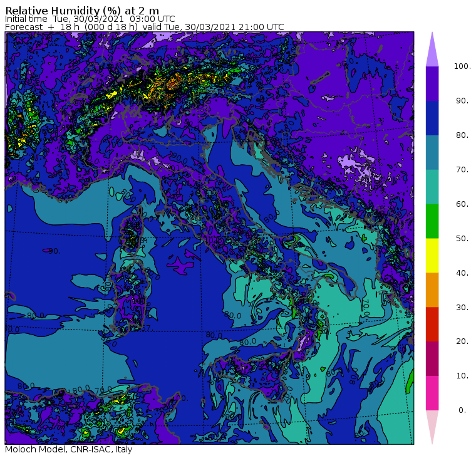Select the green 50–60 legend color band
Image resolution: width=476 pixels, height=458 pixels.
coord(432,221)
